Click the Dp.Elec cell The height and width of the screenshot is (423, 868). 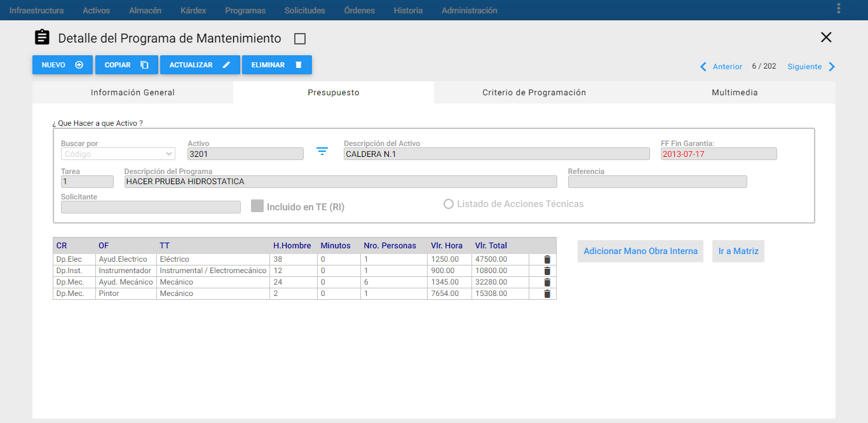click(74, 259)
